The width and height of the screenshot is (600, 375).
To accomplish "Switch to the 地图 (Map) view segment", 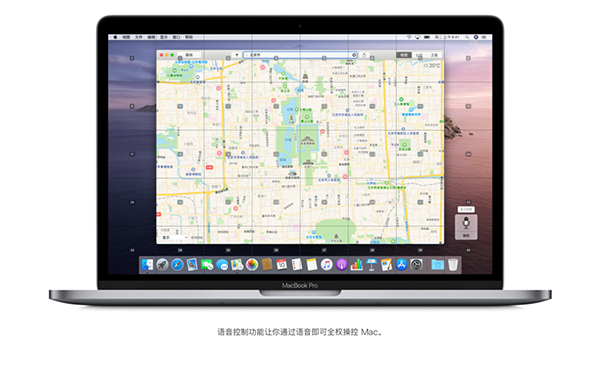I will [x=404, y=55].
